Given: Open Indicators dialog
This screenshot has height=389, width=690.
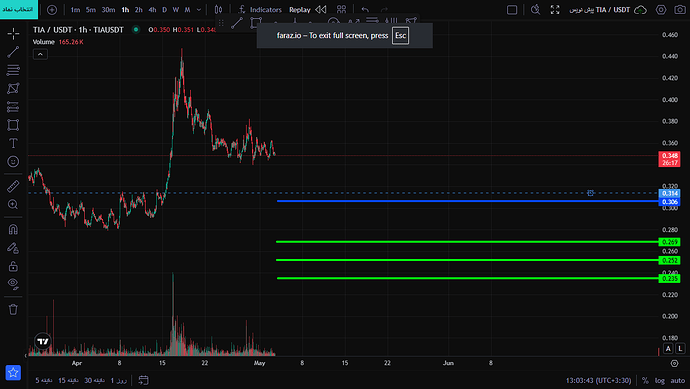Looking at the screenshot, I should click(260, 10).
